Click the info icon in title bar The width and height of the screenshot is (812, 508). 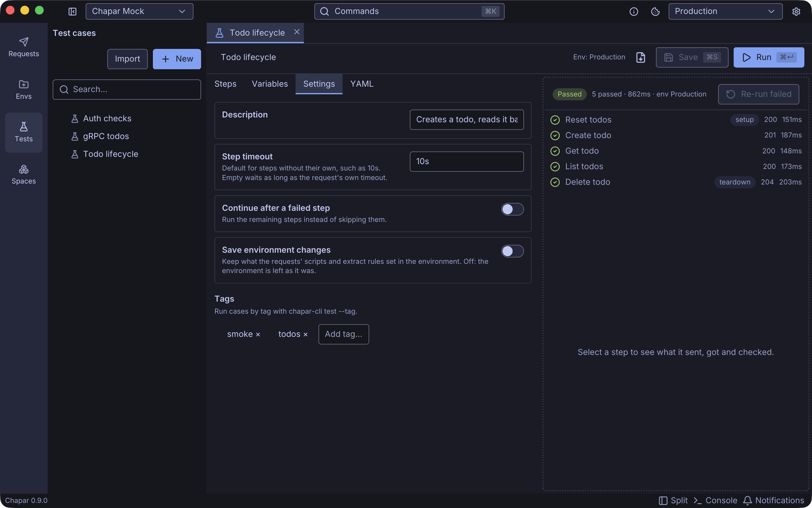[x=634, y=11]
